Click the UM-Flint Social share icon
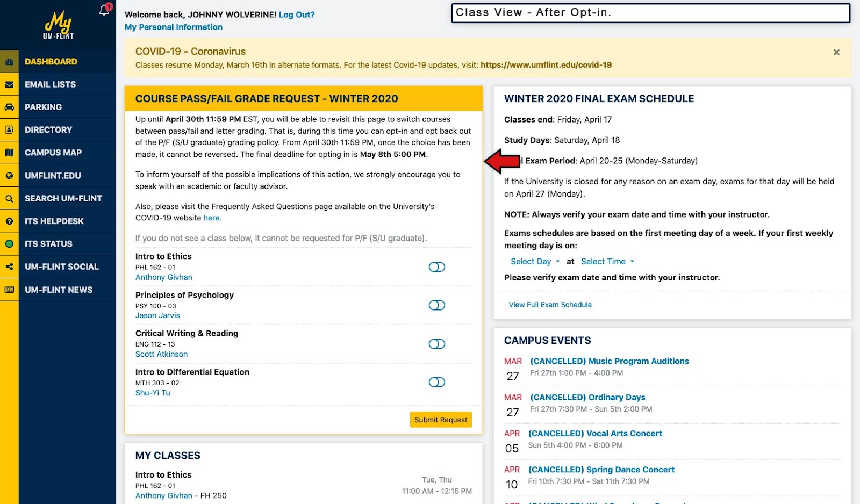 9,267
